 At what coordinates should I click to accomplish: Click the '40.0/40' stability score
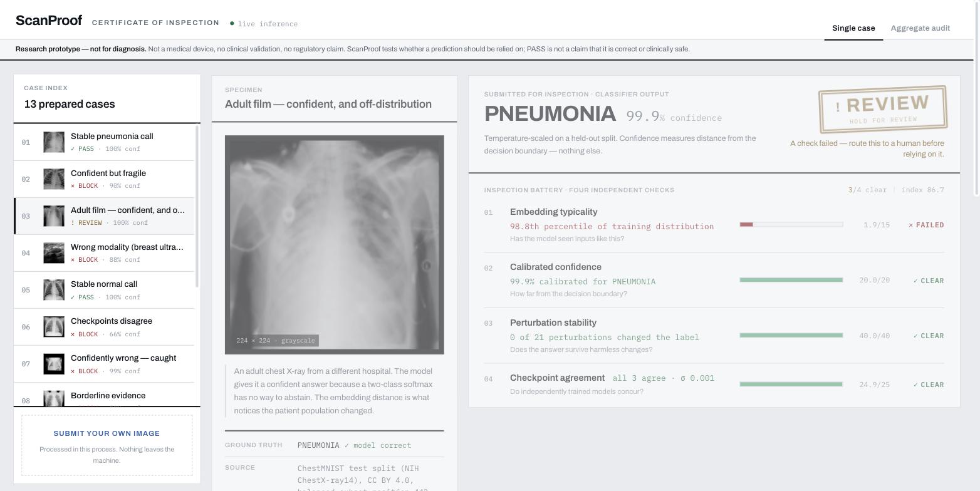(874, 336)
